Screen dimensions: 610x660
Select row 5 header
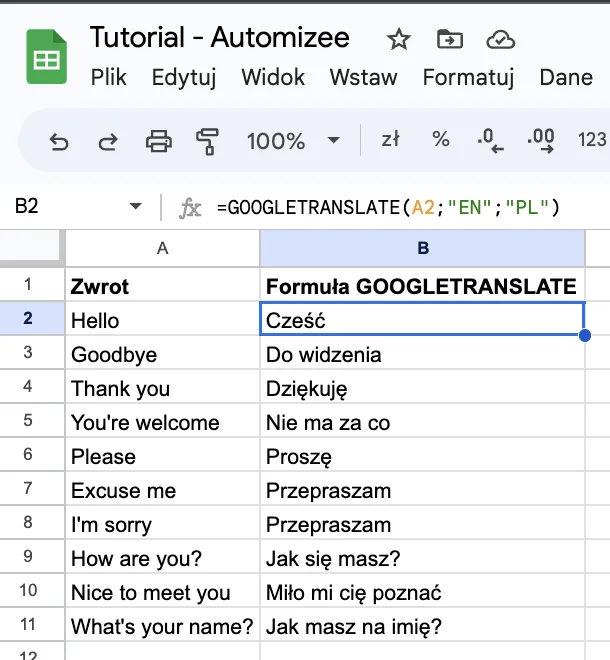click(x=32, y=420)
